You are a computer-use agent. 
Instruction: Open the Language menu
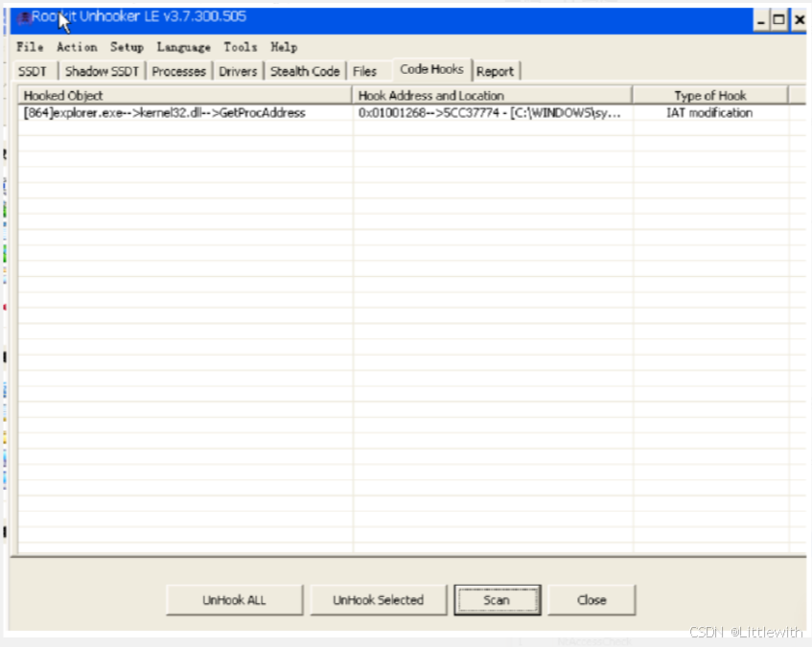[183, 47]
